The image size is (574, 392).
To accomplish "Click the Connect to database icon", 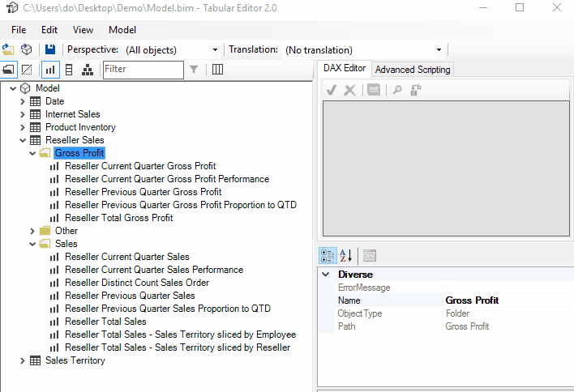I will tap(27, 49).
